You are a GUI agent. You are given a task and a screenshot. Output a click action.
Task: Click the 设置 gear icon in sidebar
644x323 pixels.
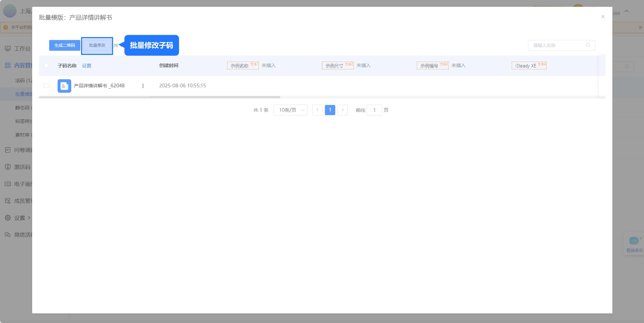click(8, 218)
